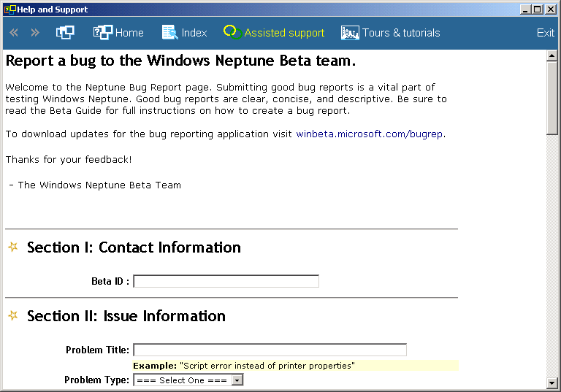Click the scrollbar up arrow
Image resolution: width=561 pixels, height=392 pixels.
point(552,55)
